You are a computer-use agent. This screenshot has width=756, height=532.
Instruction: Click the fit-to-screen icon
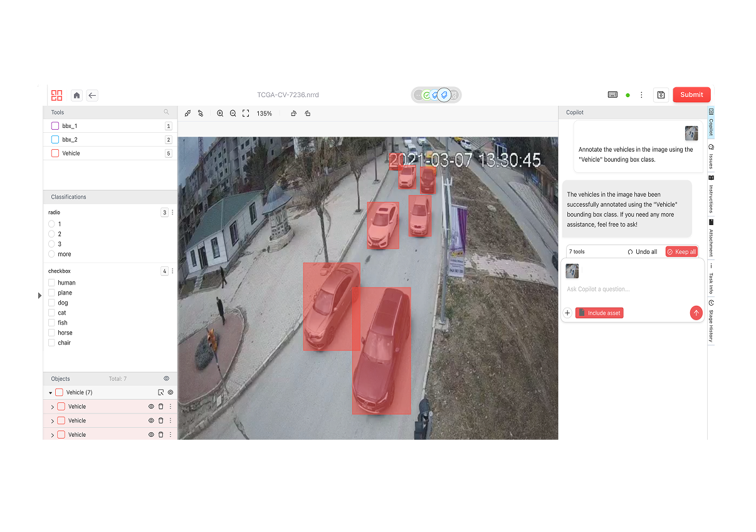click(246, 113)
